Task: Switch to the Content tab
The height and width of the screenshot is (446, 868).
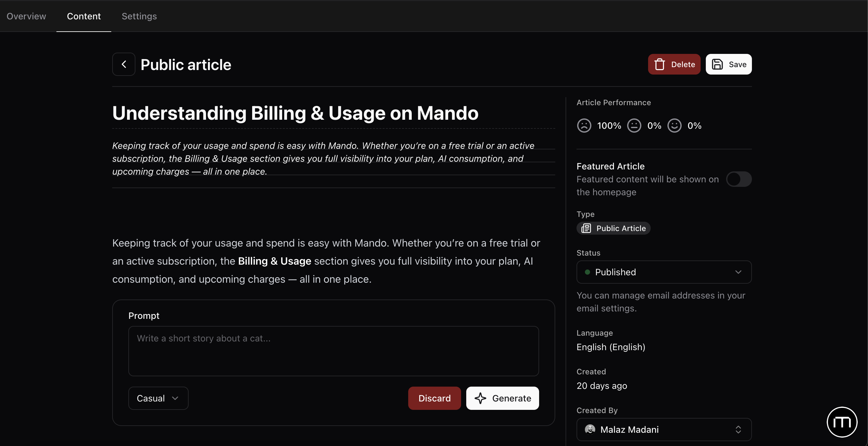Action: click(x=84, y=16)
